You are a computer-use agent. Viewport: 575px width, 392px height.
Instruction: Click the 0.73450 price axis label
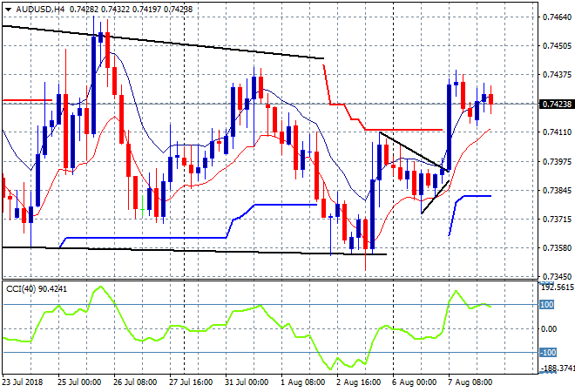[557, 276]
